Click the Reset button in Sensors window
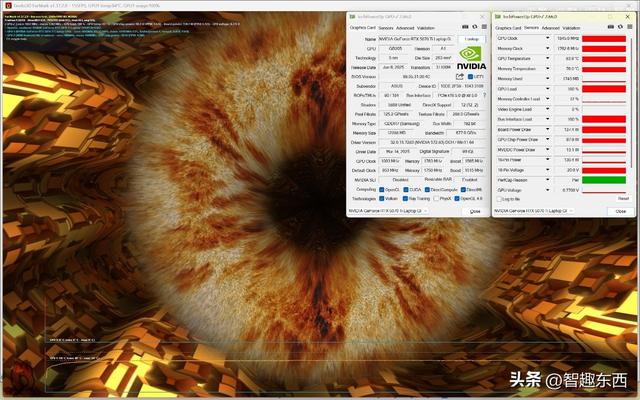The image size is (640, 400). point(623,198)
